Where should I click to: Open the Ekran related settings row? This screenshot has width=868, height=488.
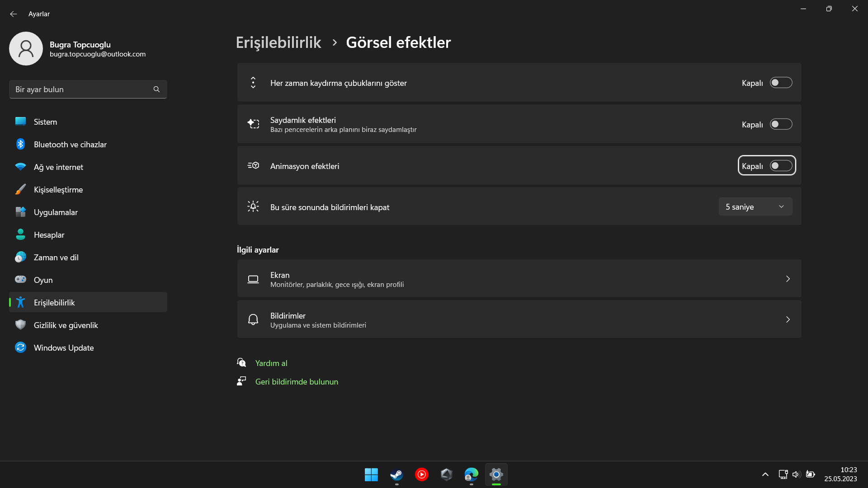[x=519, y=279]
